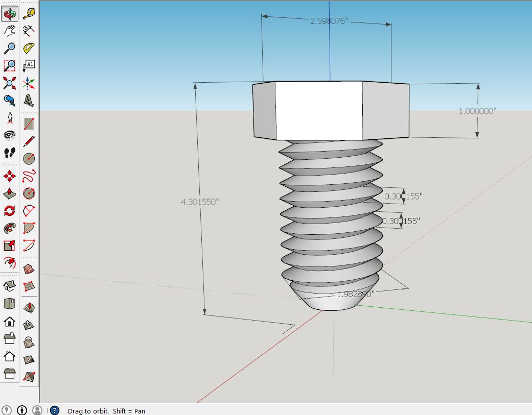This screenshot has width=532, height=415.
Task: Click Zoom Extents to fit the model
Action: pos(10,82)
